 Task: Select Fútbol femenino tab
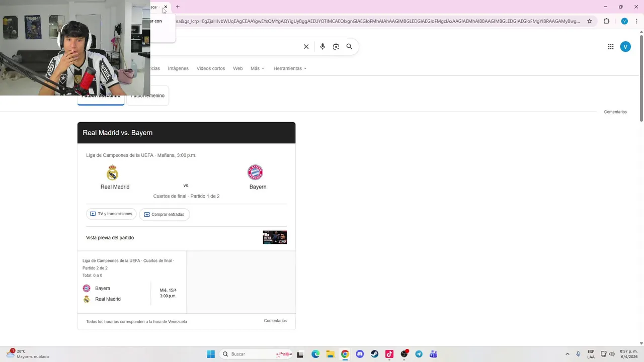click(147, 97)
